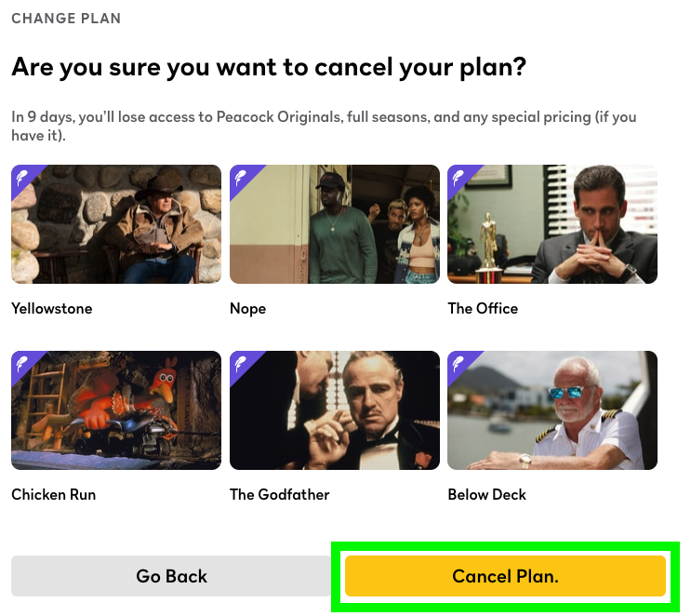Select The Office show thumbnail
The image size is (691, 616).
tap(552, 224)
